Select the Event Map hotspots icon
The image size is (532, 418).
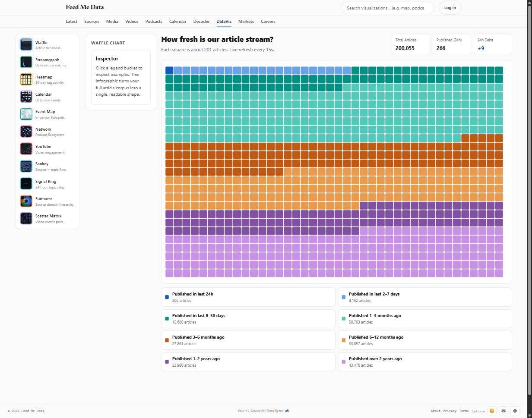[x=26, y=114]
